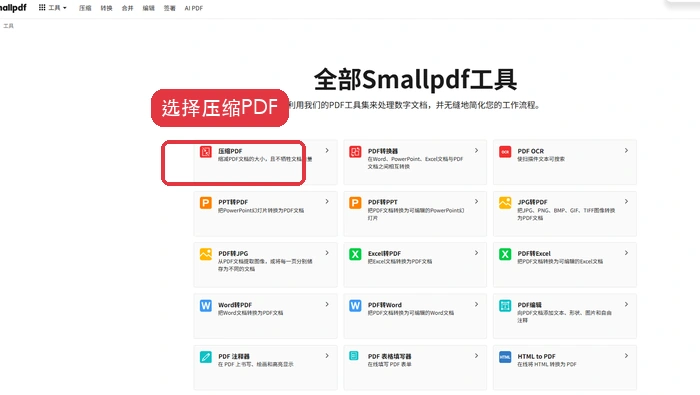This screenshot has width=700, height=395.
Task: Click the 在线将 HTML 转换为 PDF description
Action: [x=546, y=365]
